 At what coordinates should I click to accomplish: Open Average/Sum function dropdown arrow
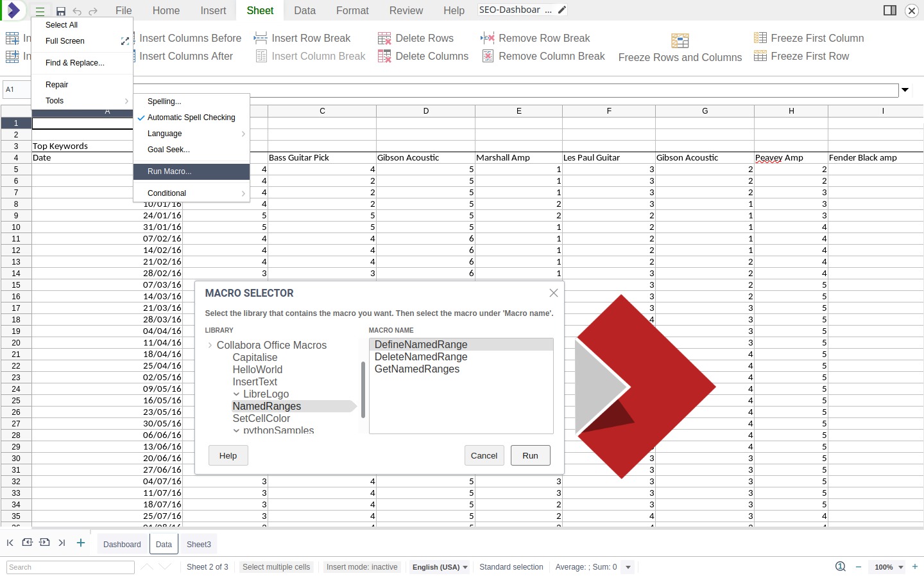coord(628,567)
